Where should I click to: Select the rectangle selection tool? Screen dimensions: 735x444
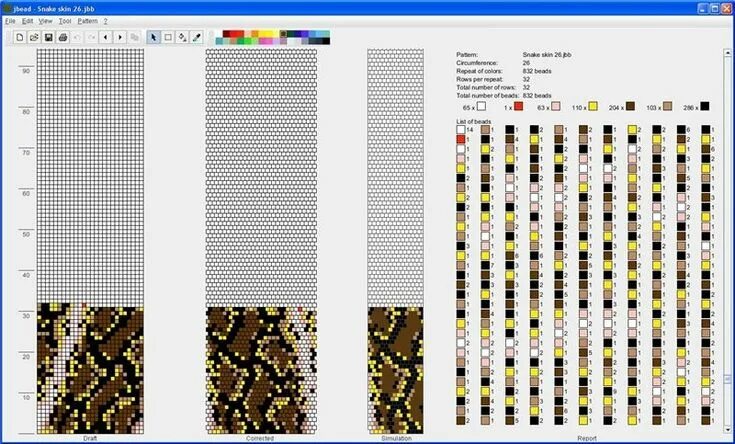point(168,37)
